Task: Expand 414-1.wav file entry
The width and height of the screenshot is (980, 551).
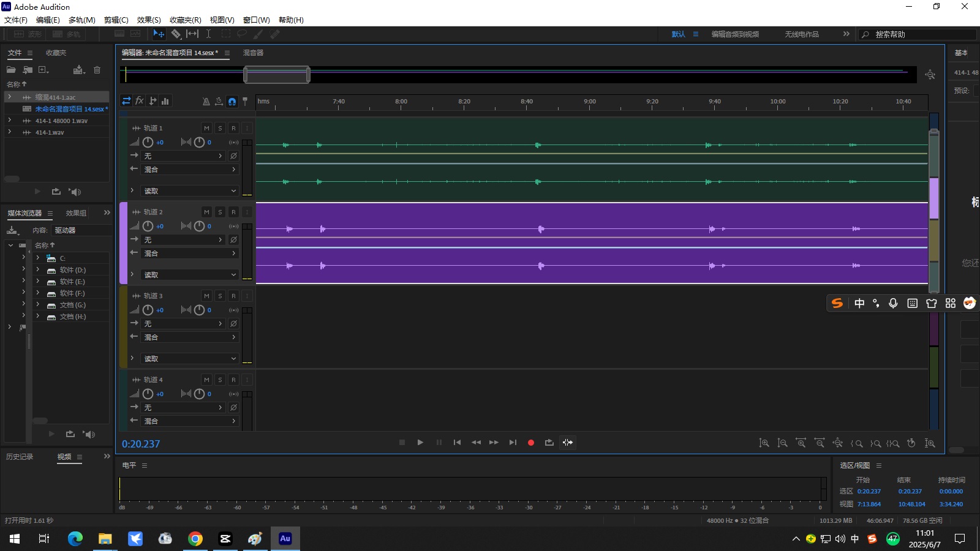Action: point(9,132)
